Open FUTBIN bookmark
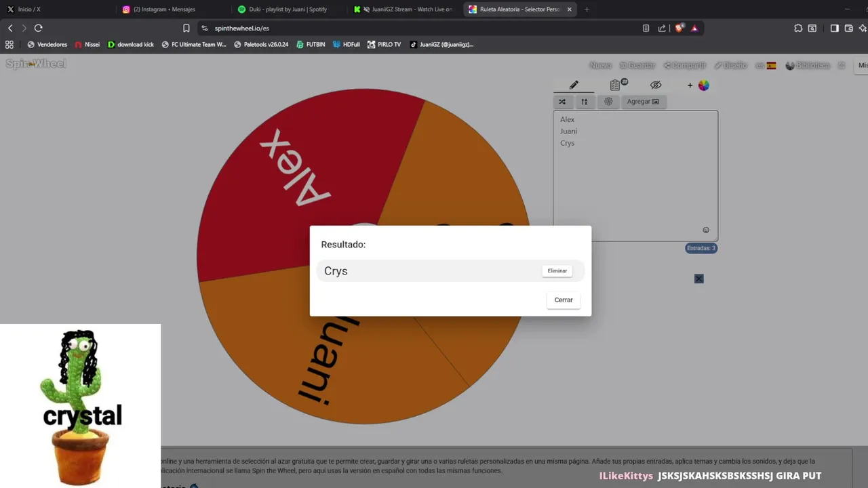Image resolution: width=868 pixels, height=488 pixels. click(311, 45)
